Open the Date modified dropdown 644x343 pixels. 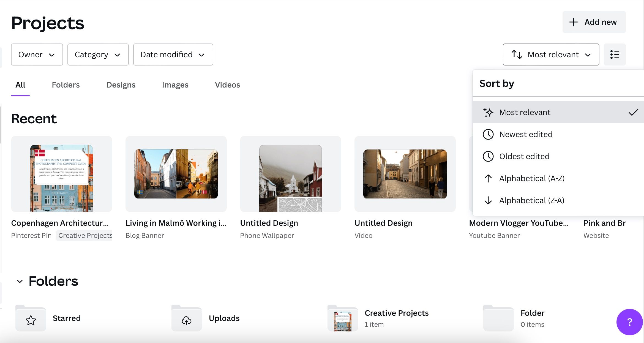(x=173, y=55)
